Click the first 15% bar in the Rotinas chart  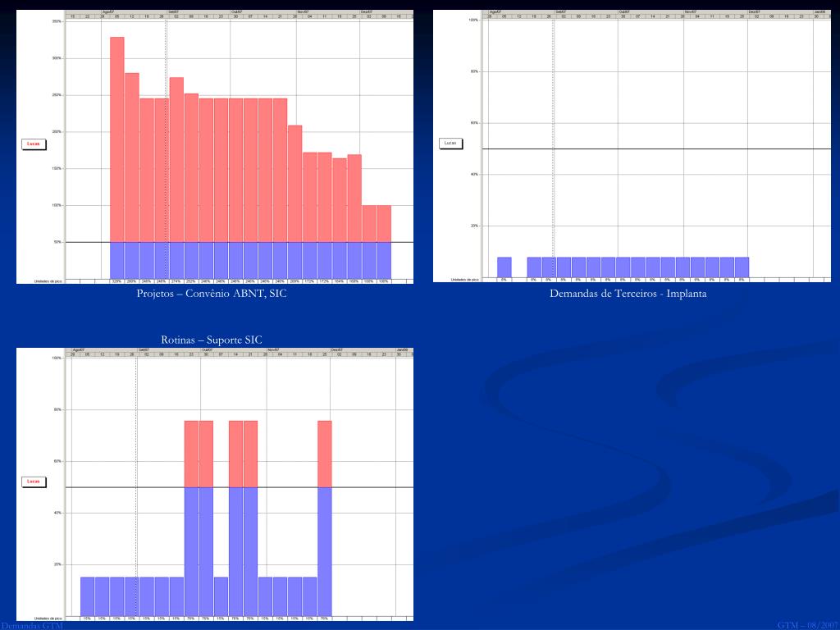(x=87, y=596)
